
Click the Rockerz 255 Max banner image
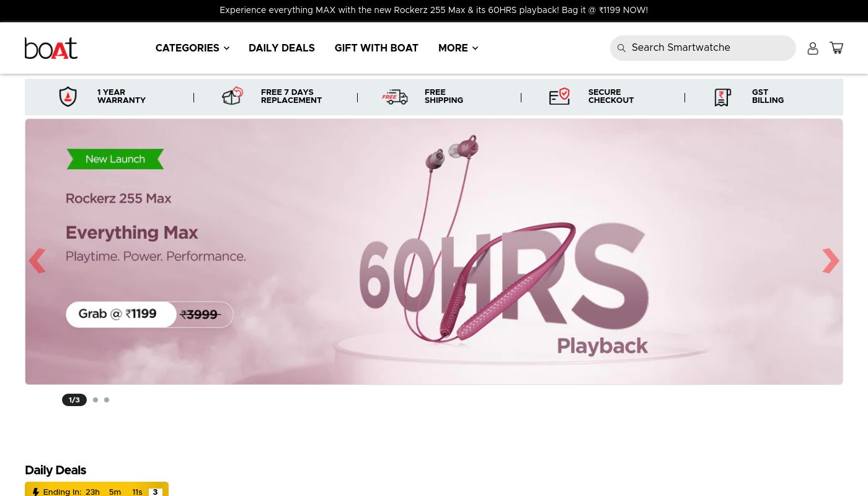(x=434, y=252)
